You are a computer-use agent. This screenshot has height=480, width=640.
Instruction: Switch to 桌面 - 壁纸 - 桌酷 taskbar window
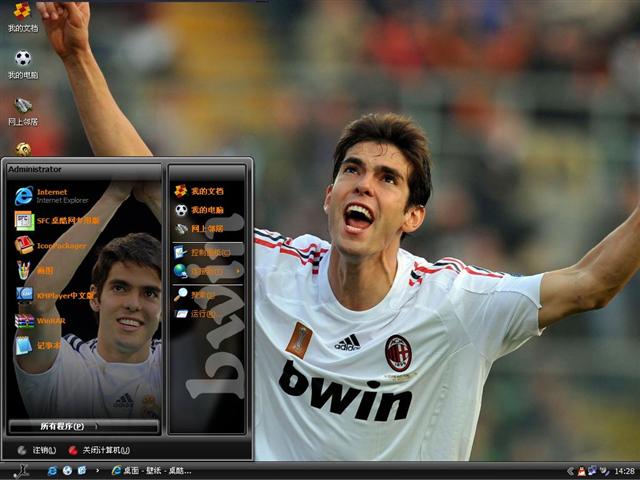point(152,471)
